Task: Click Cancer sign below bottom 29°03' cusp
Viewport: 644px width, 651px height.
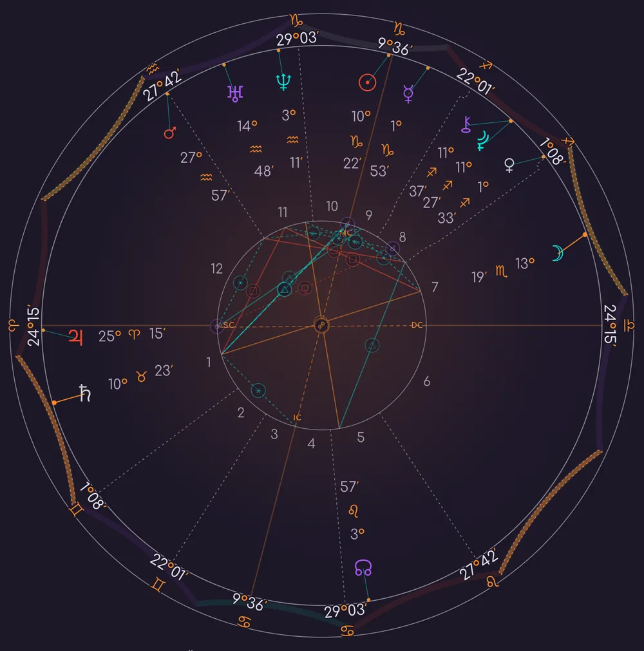Action: point(347,630)
